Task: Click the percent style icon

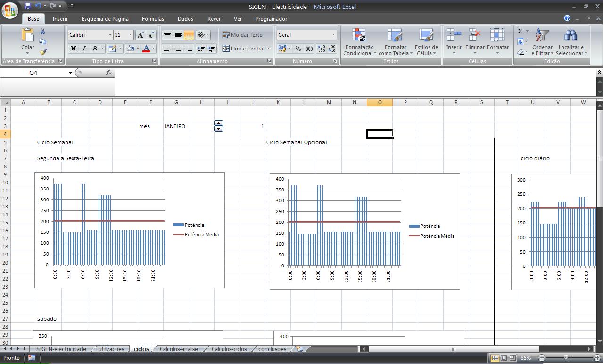Action: tap(298, 49)
